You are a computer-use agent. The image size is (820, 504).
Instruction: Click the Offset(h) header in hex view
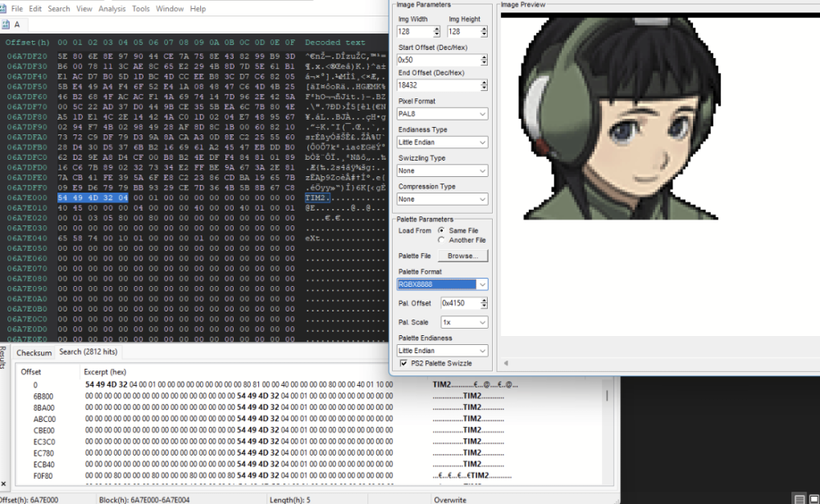point(27,43)
